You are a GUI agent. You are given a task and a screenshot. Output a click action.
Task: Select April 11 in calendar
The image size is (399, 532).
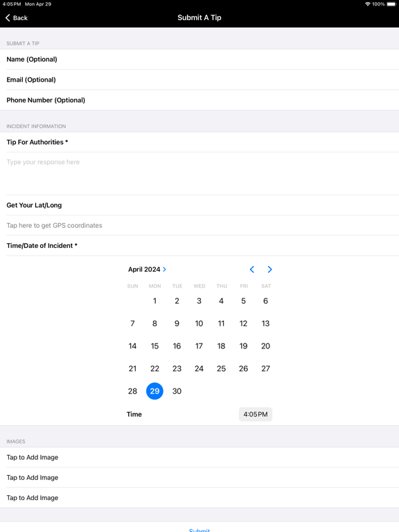click(221, 323)
